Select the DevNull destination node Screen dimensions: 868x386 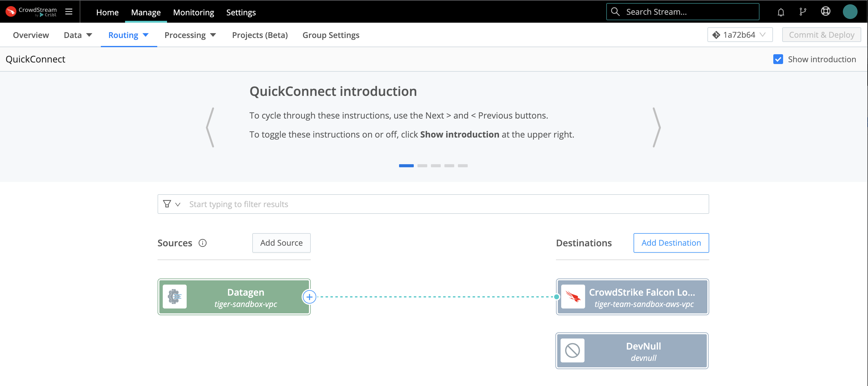pyautogui.click(x=631, y=350)
